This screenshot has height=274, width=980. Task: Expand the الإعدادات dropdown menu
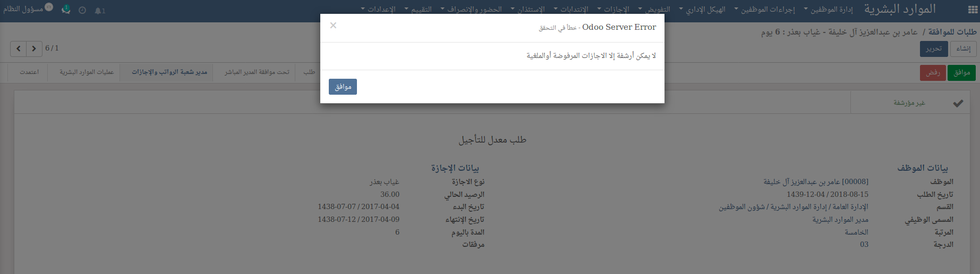click(378, 10)
